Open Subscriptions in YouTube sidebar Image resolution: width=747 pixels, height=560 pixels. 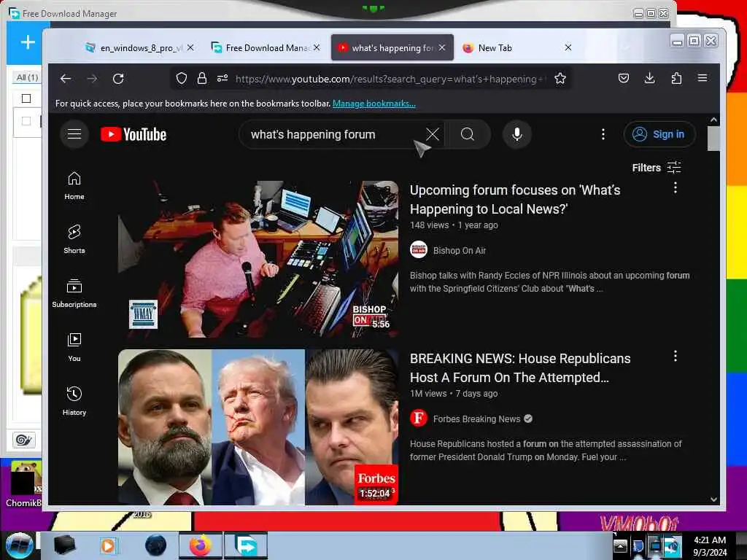click(x=74, y=293)
